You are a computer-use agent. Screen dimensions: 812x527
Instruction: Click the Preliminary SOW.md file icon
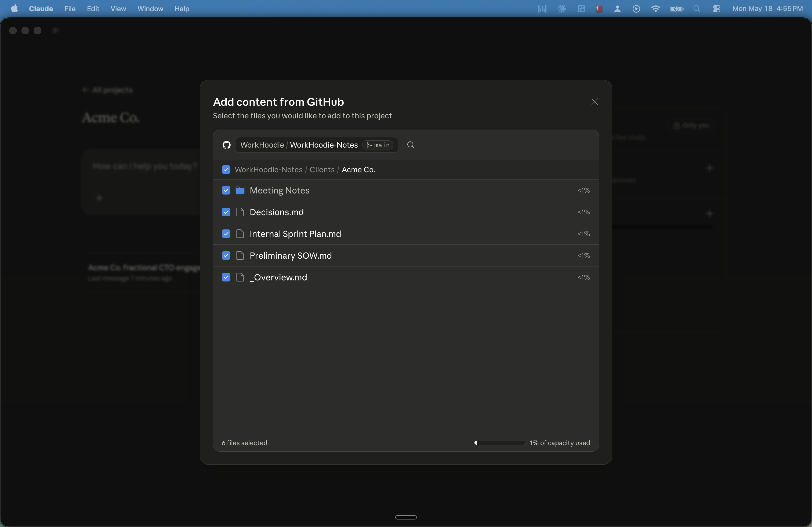(240, 256)
